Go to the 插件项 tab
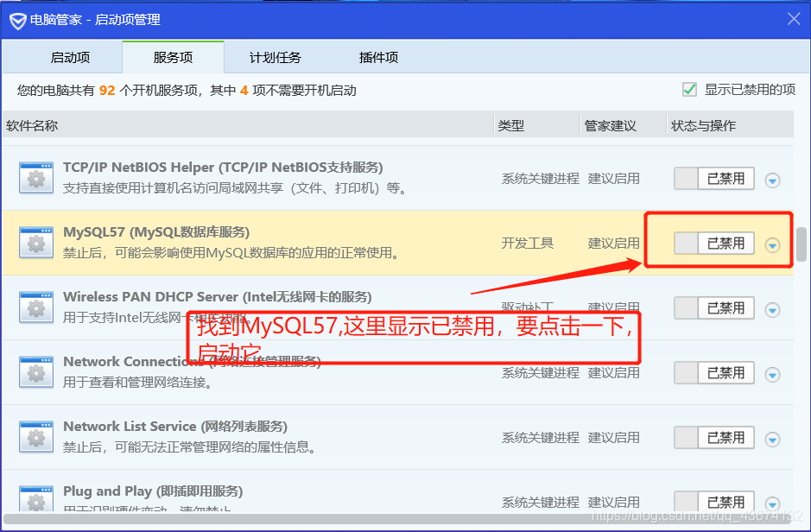Screen dimensions: 811x532 coord(378,57)
